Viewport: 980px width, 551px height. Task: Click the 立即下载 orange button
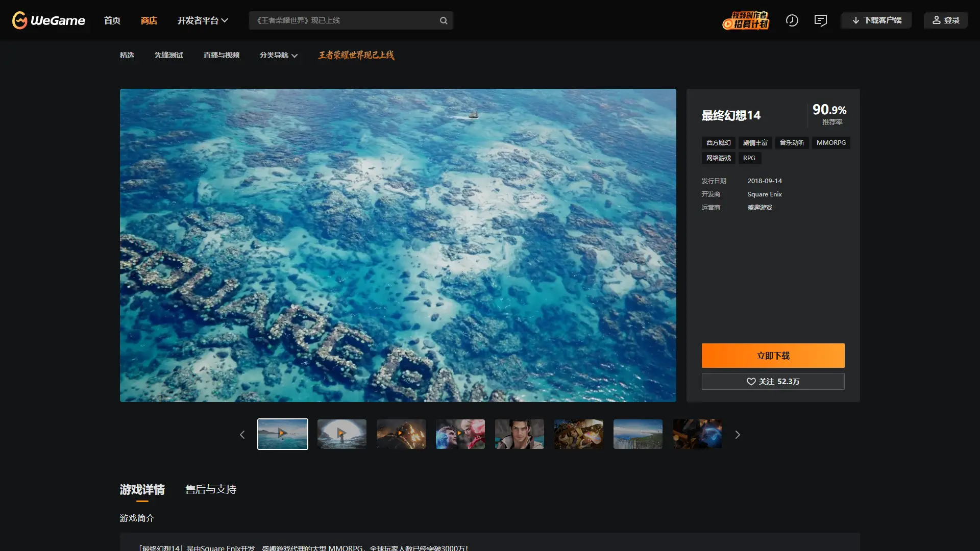(773, 356)
